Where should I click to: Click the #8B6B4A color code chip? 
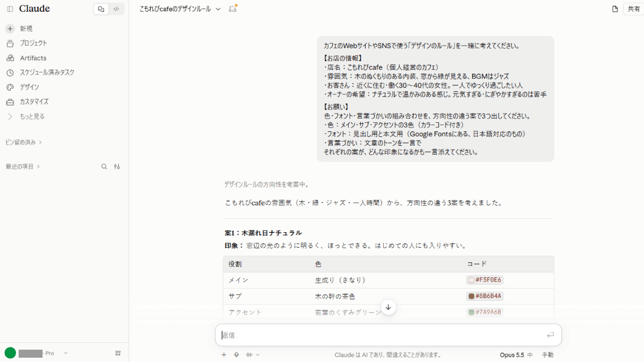click(x=485, y=296)
